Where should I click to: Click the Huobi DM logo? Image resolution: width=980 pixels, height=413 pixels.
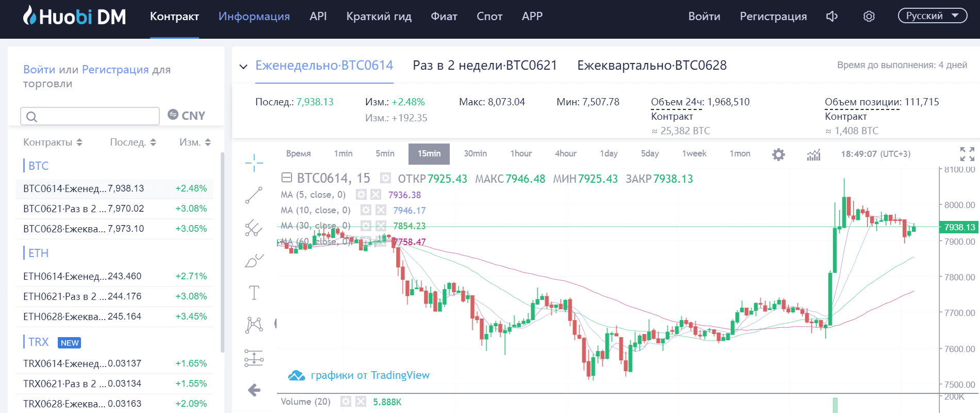point(74,16)
